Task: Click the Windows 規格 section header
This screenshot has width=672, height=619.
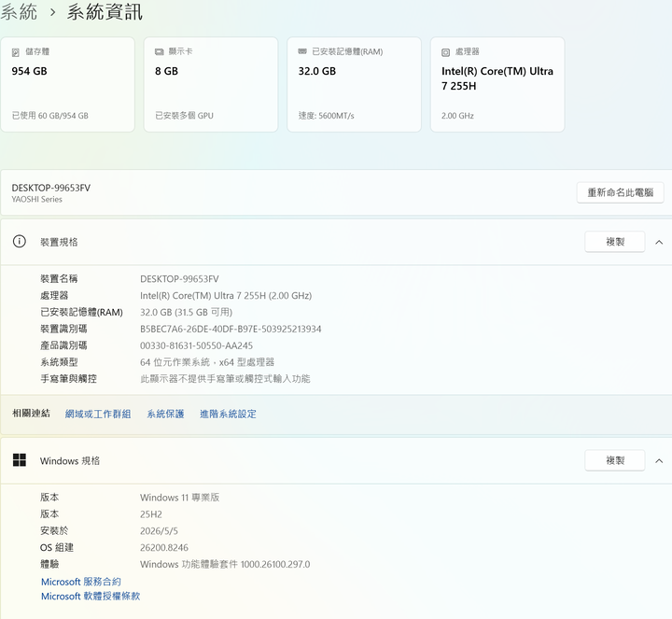Action: click(x=336, y=461)
